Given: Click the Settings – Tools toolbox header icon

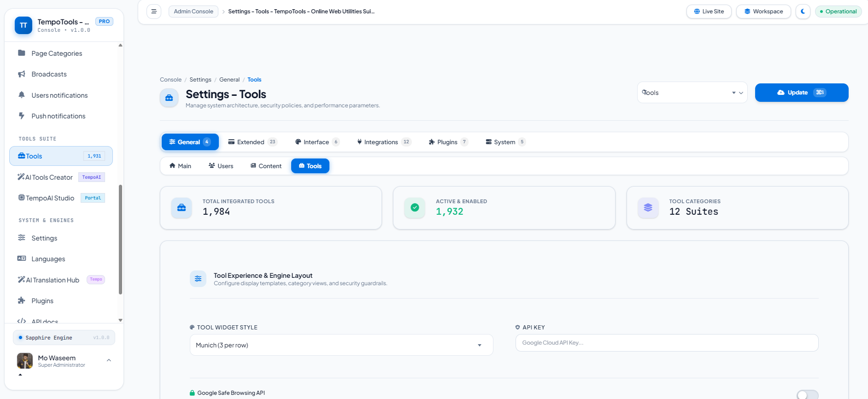Looking at the screenshot, I should tap(169, 98).
